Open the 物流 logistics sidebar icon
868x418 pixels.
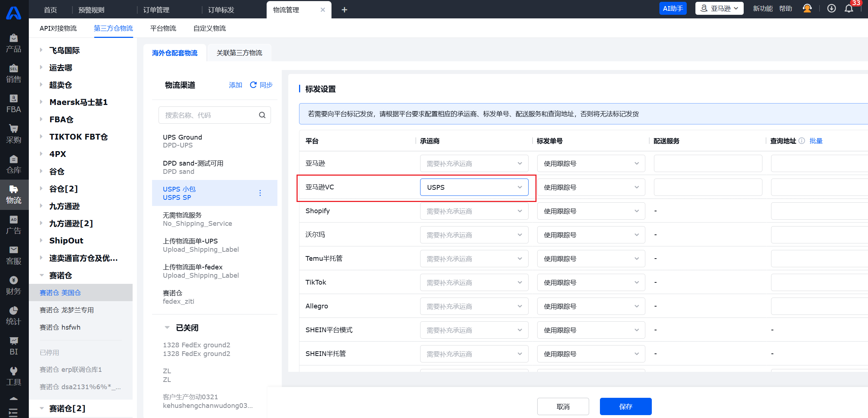tap(14, 194)
